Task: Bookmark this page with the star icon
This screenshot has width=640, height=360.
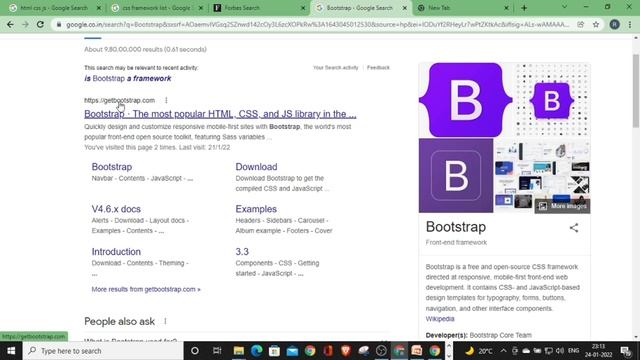Action: [596, 24]
